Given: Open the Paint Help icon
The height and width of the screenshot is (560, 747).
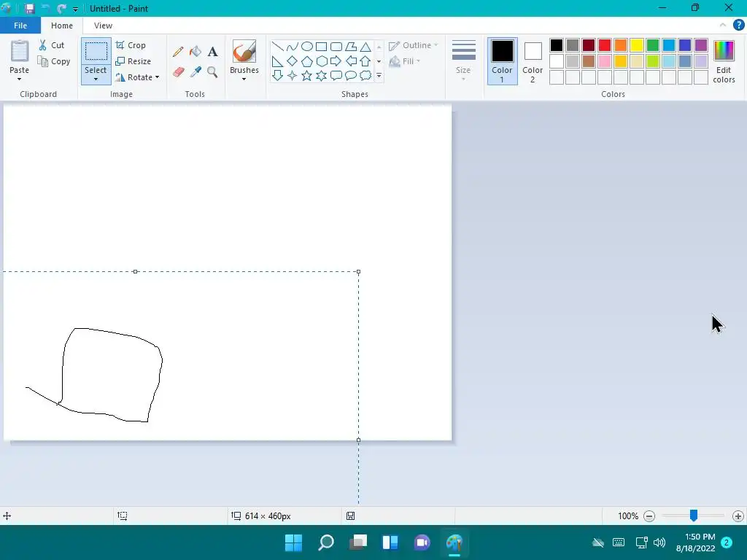Looking at the screenshot, I should 738,25.
